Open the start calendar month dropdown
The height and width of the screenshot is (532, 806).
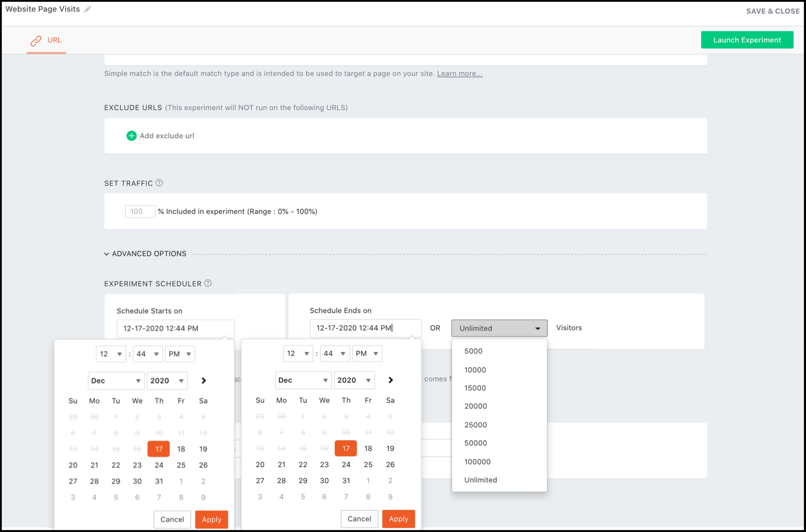point(116,381)
